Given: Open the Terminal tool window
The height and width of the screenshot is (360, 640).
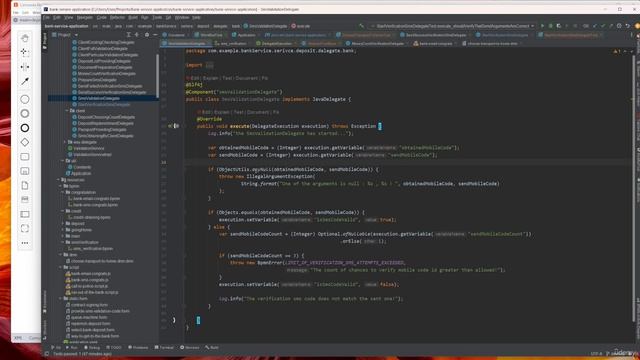Looking at the screenshot, I should [164, 347].
